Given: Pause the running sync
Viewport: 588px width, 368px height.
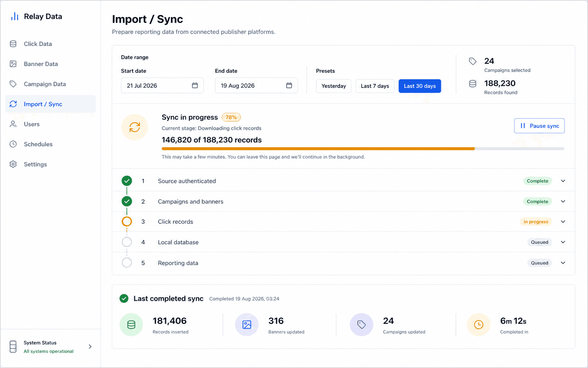Looking at the screenshot, I should (539, 126).
